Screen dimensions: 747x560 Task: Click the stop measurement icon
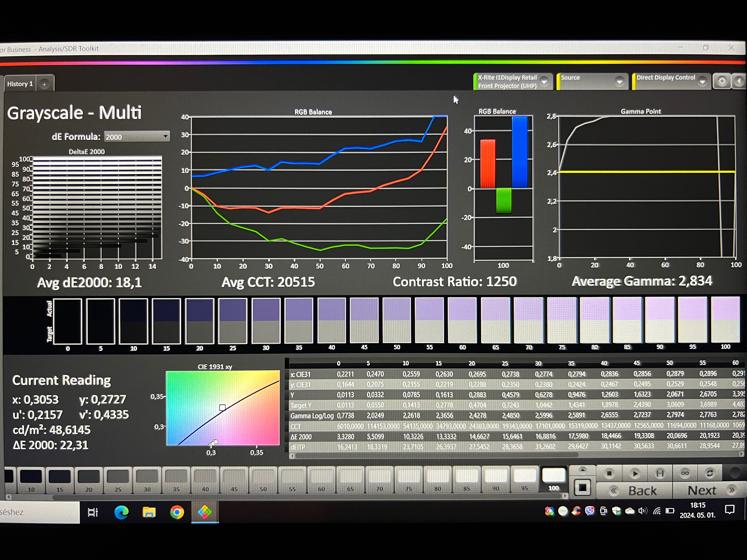tap(609, 474)
